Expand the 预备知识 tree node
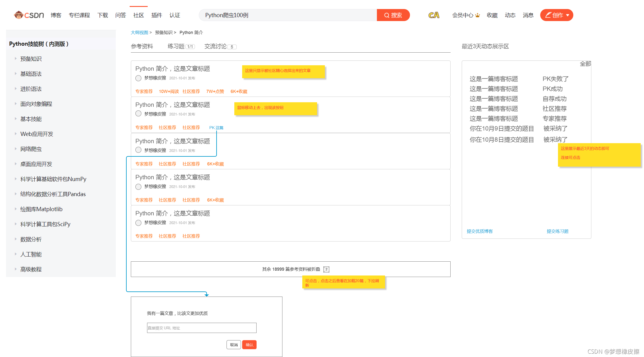Viewport: 644px width, 357px height. point(16,59)
